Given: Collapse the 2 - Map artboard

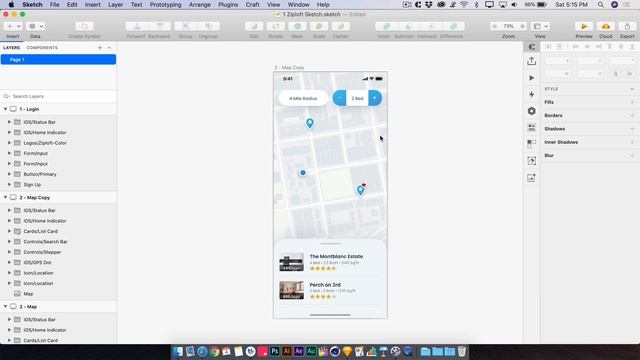Looking at the screenshot, I should point(6,307).
